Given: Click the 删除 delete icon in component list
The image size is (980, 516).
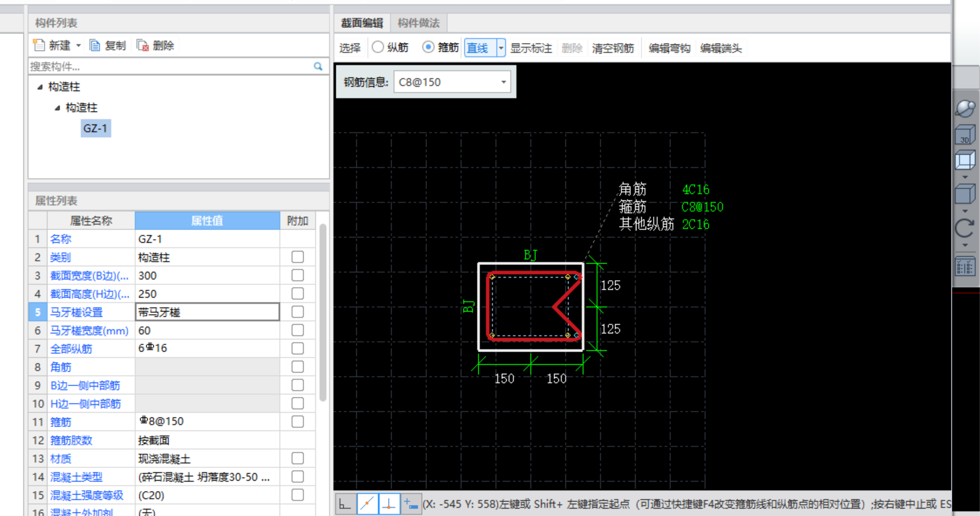Looking at the screenshot, I should point(142,45).
